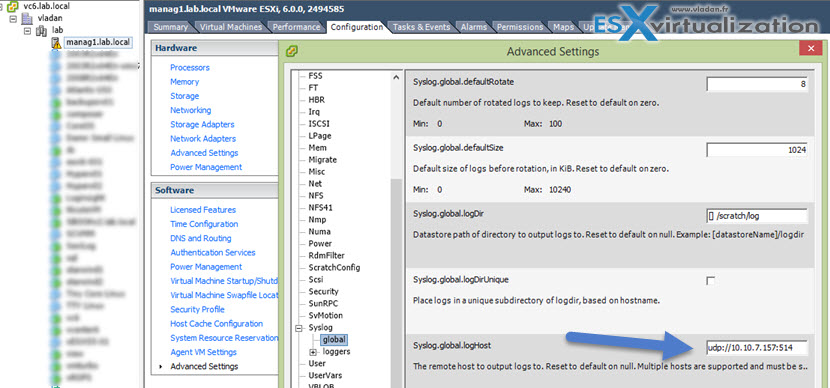Select HBR in settings tree
This screenshot has width=830, height=388.
point(316,100)
